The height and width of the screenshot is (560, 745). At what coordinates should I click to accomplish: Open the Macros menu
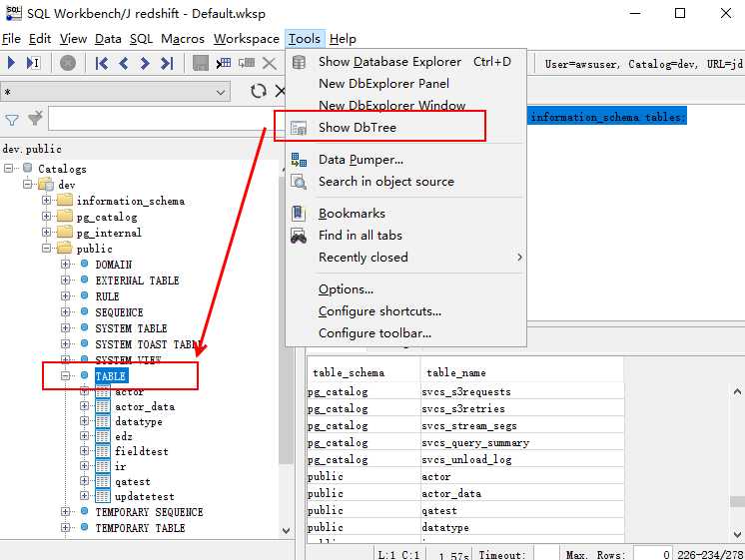point(183,39)
